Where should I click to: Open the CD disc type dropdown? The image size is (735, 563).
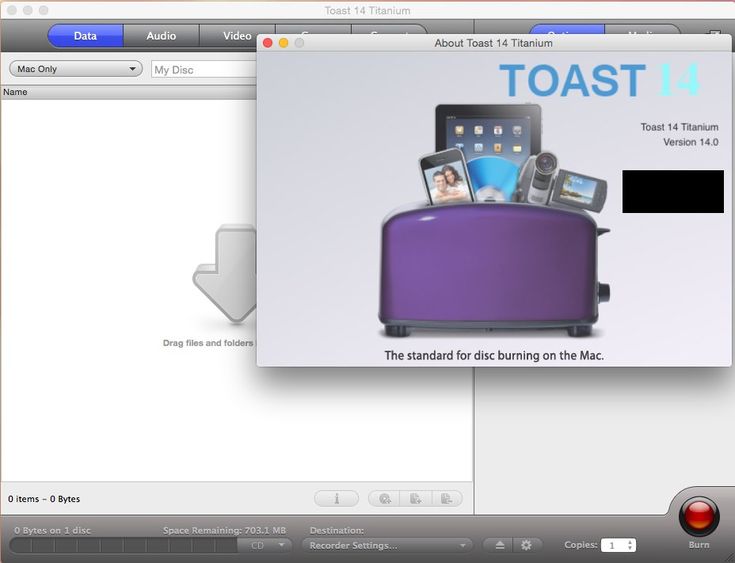(x=265, y=545)
